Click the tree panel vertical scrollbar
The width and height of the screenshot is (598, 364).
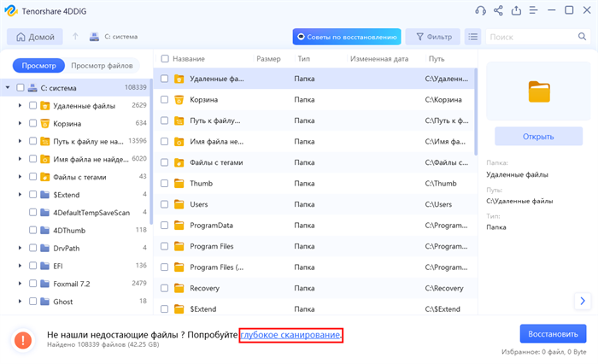click(151, 152)
